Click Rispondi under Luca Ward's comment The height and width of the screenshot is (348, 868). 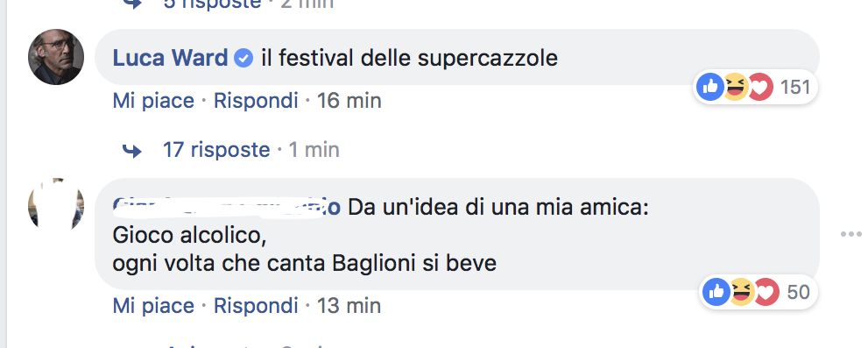tap(256, 101)
